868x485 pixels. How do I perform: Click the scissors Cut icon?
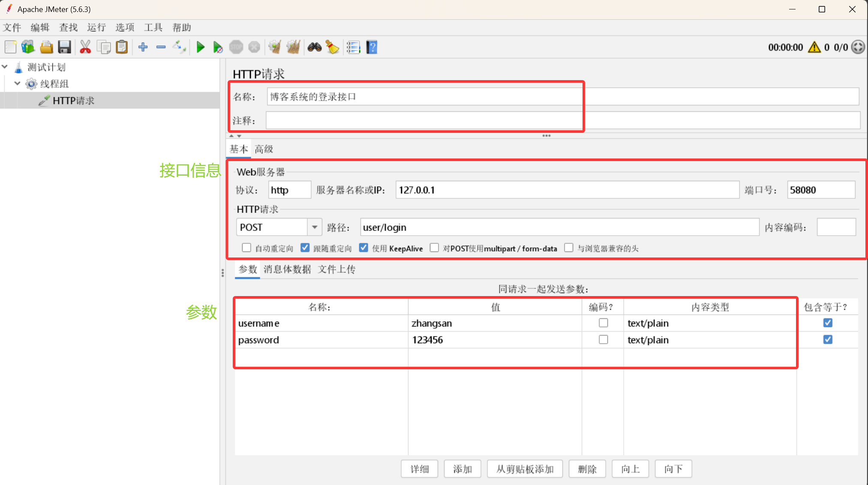click(85, 47)
